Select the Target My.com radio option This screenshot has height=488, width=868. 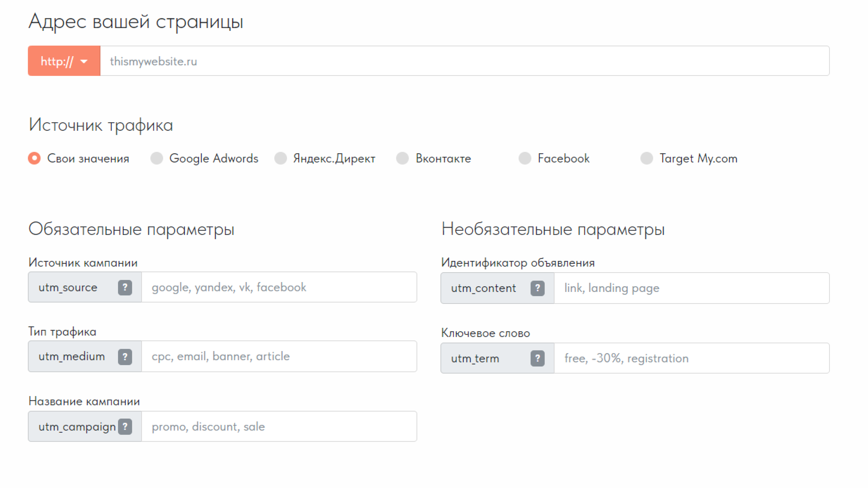click(646, 158)
